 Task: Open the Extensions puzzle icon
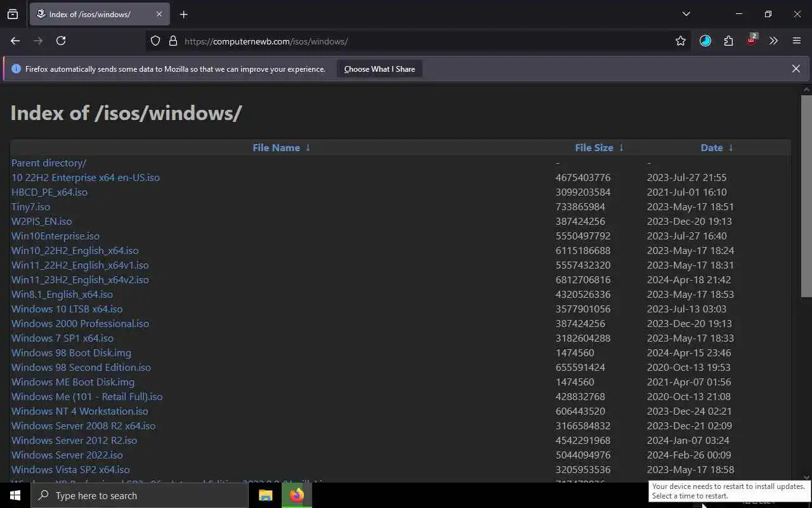(x=728, y=41)
